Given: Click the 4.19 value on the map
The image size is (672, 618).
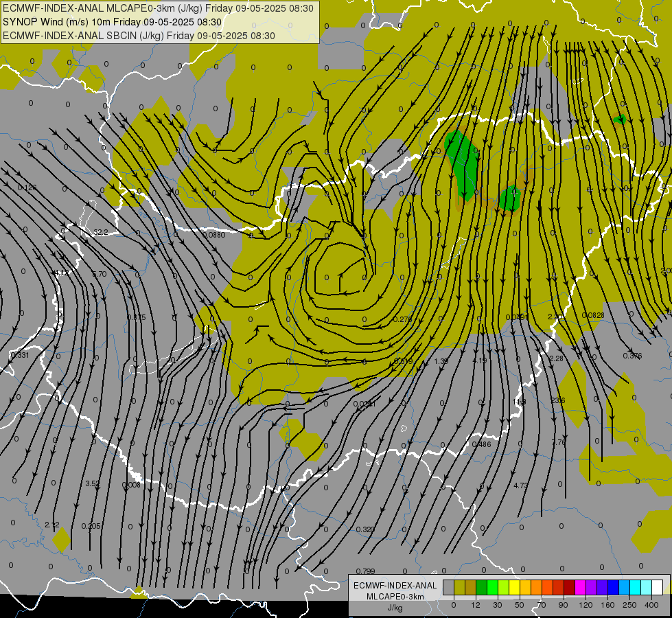Looking at the screenshot, I should point(480,360).
